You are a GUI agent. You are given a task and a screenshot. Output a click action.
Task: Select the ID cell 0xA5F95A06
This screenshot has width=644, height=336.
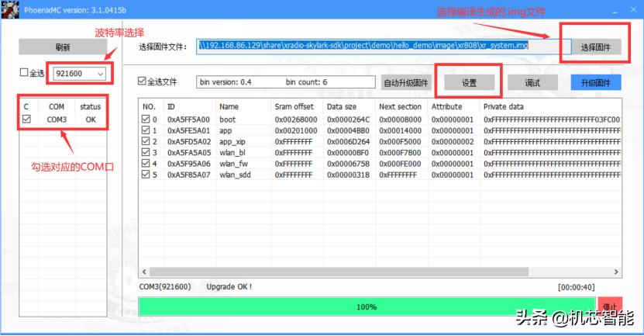coord(189,164)
